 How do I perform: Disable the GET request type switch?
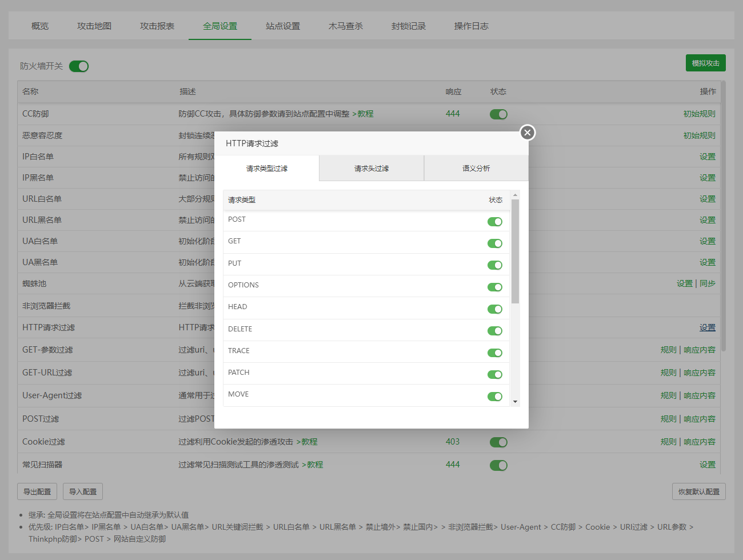[x=494, y=243]
